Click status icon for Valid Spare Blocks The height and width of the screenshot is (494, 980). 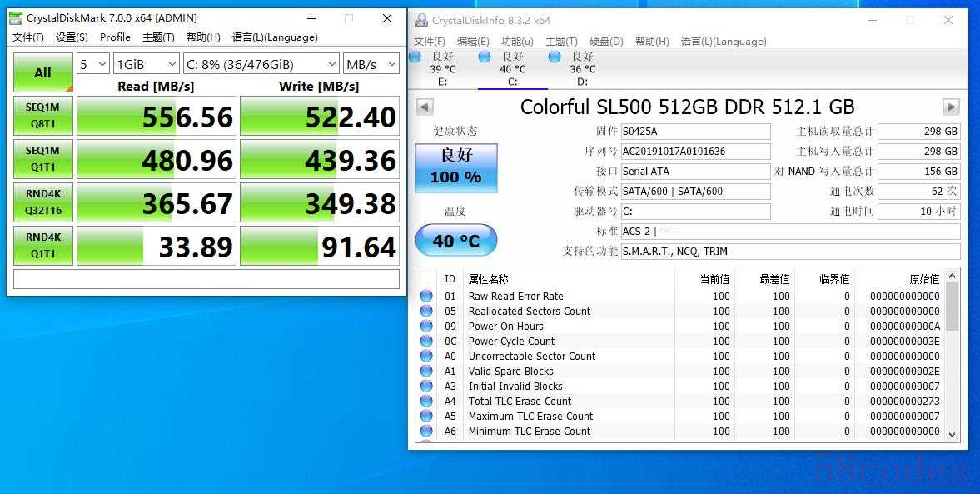(426, 371)
